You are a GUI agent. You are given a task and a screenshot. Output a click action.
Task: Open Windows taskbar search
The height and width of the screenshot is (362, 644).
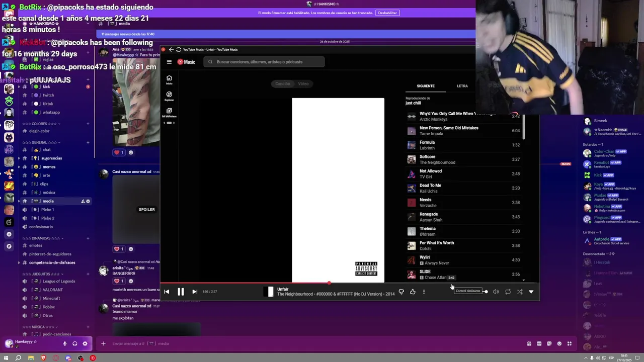pyautogui.click(x=18, y=358)
